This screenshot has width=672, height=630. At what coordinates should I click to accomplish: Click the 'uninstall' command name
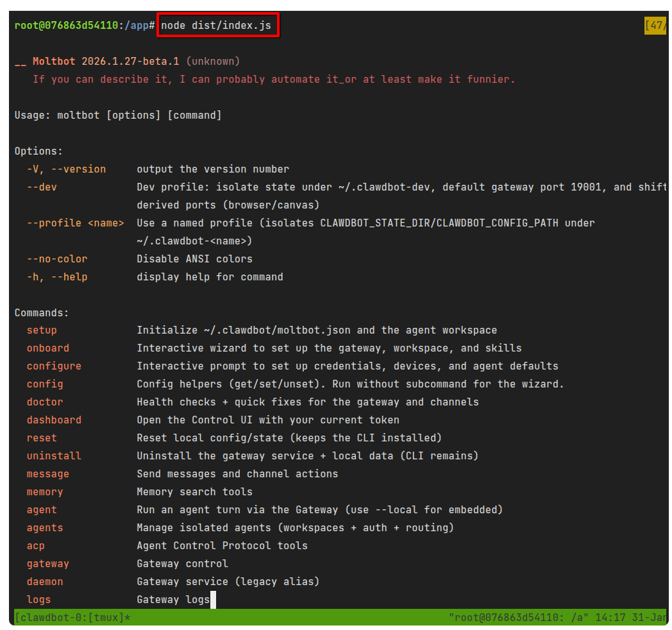coord(54,456)
